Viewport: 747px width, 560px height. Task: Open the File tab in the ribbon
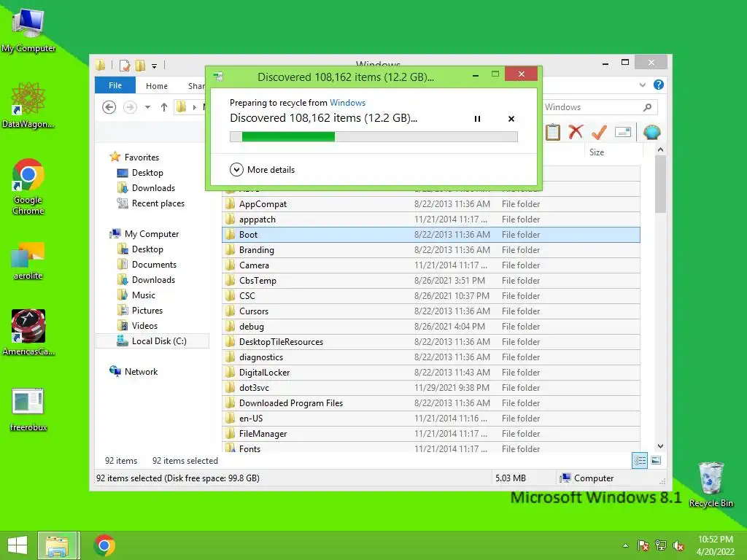coord(115,85)
